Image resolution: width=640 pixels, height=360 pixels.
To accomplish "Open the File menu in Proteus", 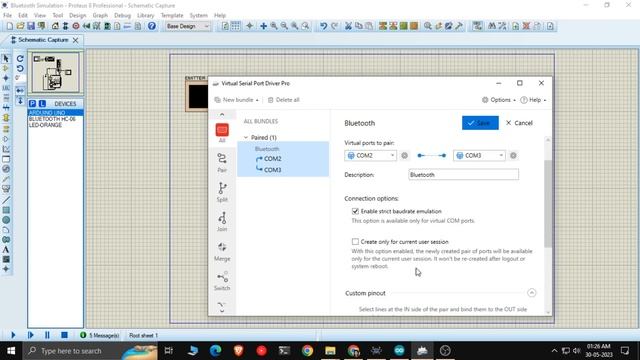I will coord(7,15).
